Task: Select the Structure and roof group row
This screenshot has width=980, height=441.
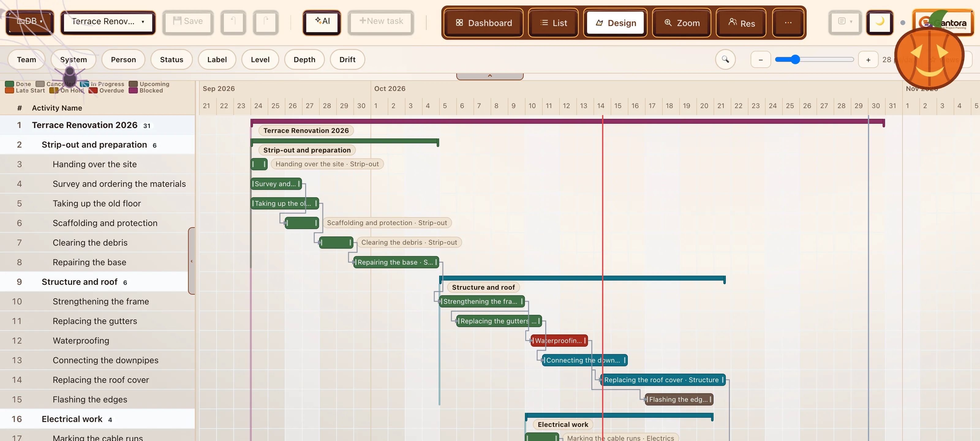Action: pyautogui.click(x=97, y=282)
